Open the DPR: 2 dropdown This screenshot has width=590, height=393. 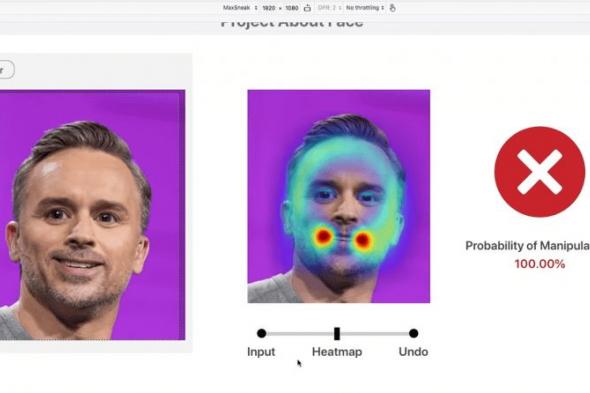tap(329, 8)
